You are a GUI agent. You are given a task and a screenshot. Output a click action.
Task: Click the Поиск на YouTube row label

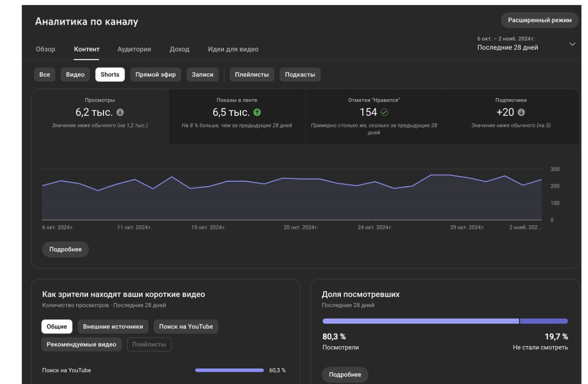click(66, 371)
